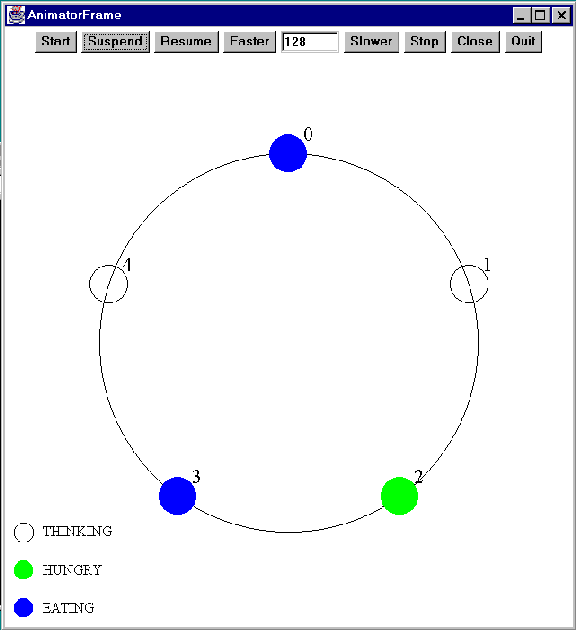Select the blue eating philosopher node 3
Viewport: 576px width, 630px height.
coord(177,496)
